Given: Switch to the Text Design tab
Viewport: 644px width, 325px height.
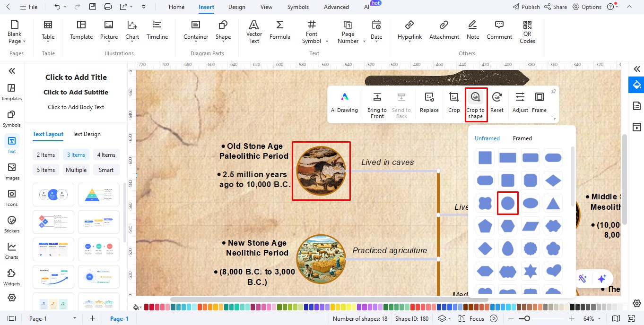Looking at the screenshot, I should [87, 134].
